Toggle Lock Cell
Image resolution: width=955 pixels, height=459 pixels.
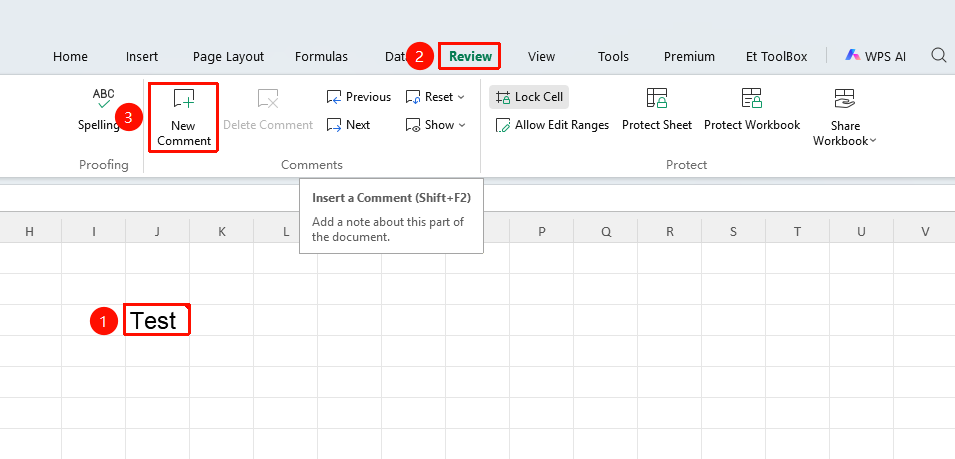pyautogui.click(x=529, y=97)
